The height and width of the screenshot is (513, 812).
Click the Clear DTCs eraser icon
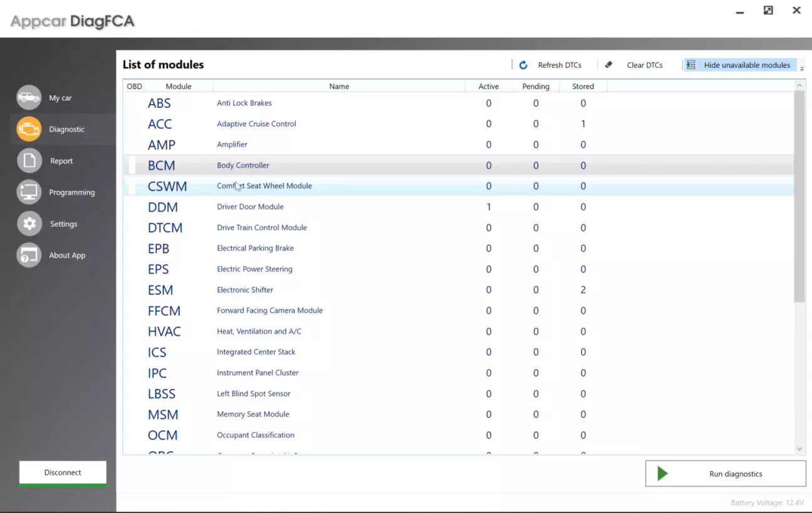point(608,65)
